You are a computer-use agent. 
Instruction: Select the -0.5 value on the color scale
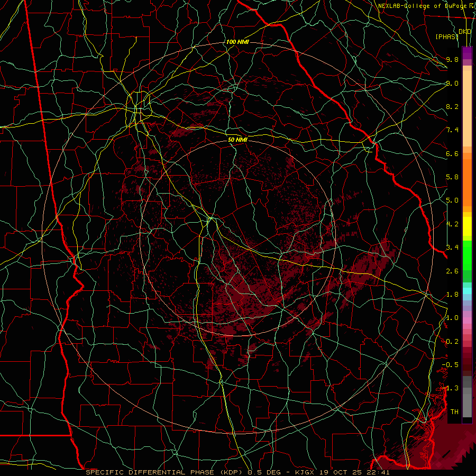coord(450,365)
